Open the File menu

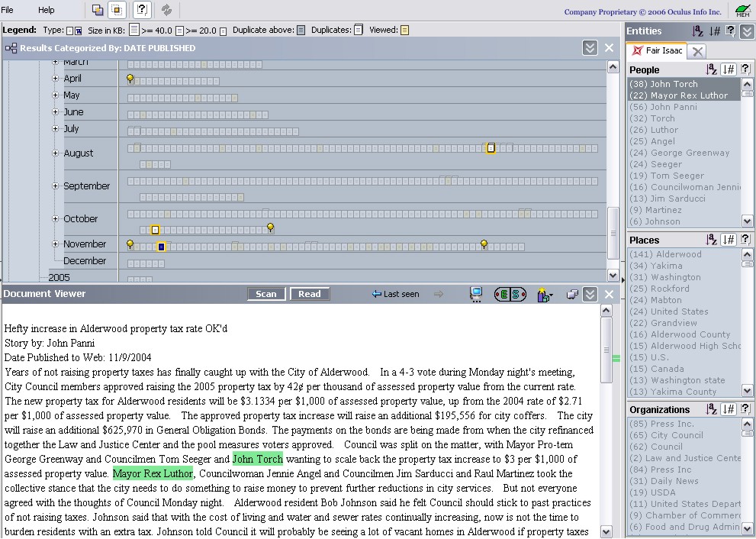(x=8, y=10)
